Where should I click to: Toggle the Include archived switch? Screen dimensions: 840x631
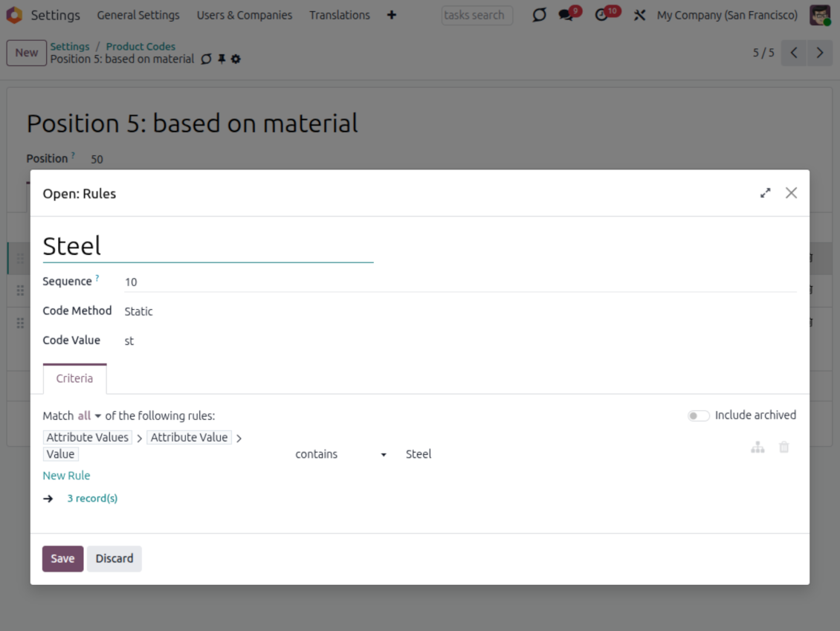[x=699, y=415]
